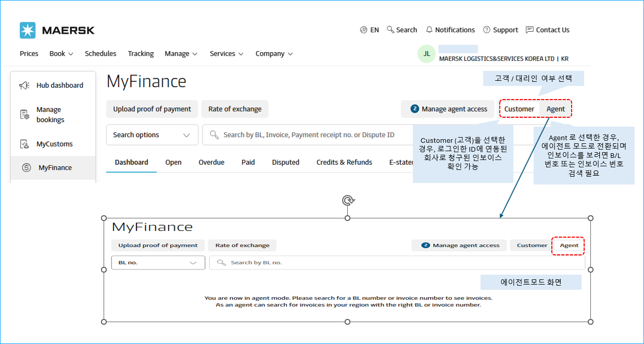Select Agent in agent mode screenshot
644x344 pixels.
[569, 245]
